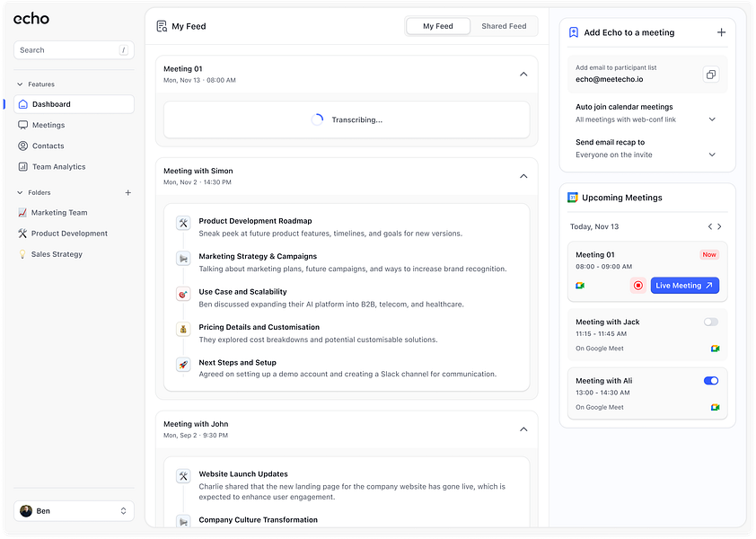
Task: Click the tools icon next to Website Launch Updates
Action: pyautogui.click(x=183, y=476)
